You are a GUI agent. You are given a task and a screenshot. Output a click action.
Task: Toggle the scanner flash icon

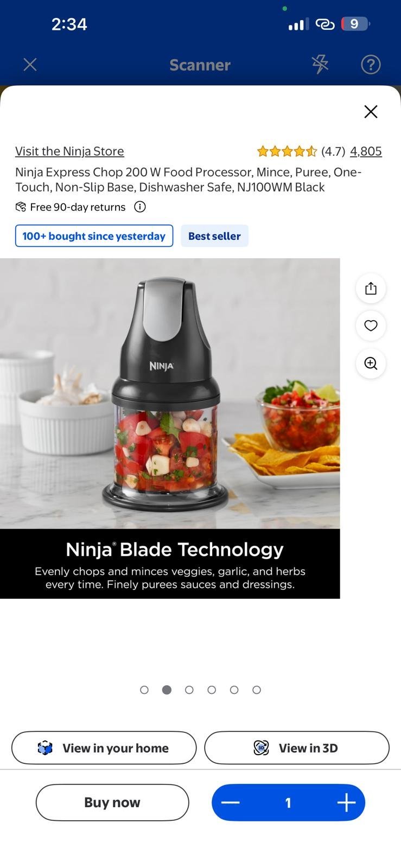(320, 65)
